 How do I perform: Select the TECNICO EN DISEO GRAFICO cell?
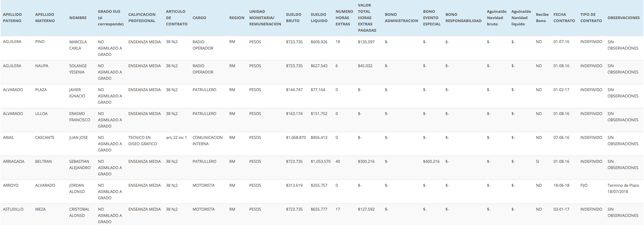point(143,141)
